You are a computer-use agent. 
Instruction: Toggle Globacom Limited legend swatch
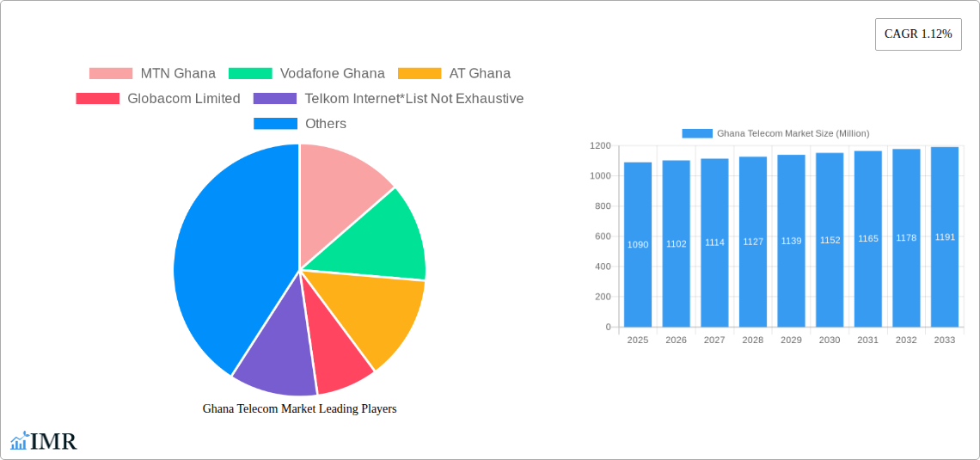pos(97,99)
